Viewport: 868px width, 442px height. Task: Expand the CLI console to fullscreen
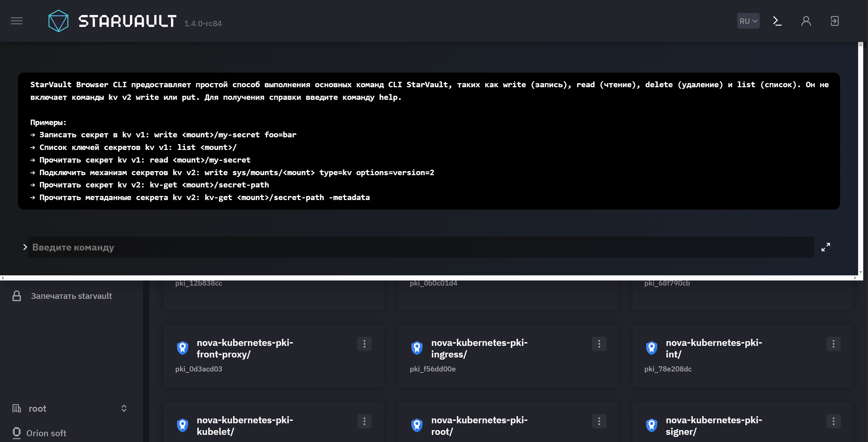click(x=825, y=247)
